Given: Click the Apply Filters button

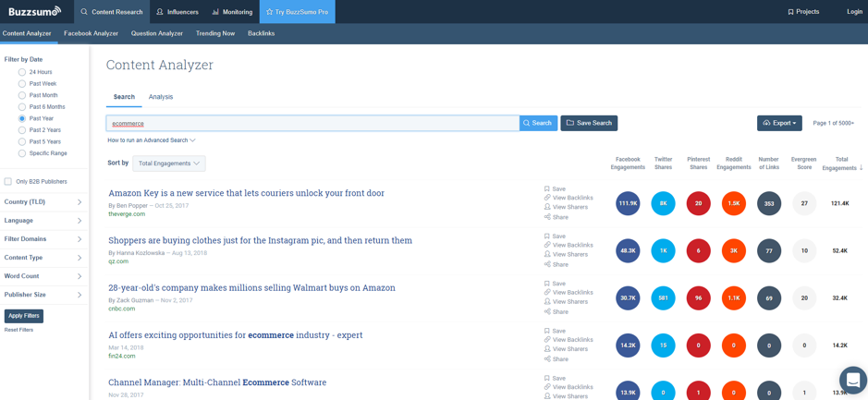Looking at the screenshot, I should 24,316.
